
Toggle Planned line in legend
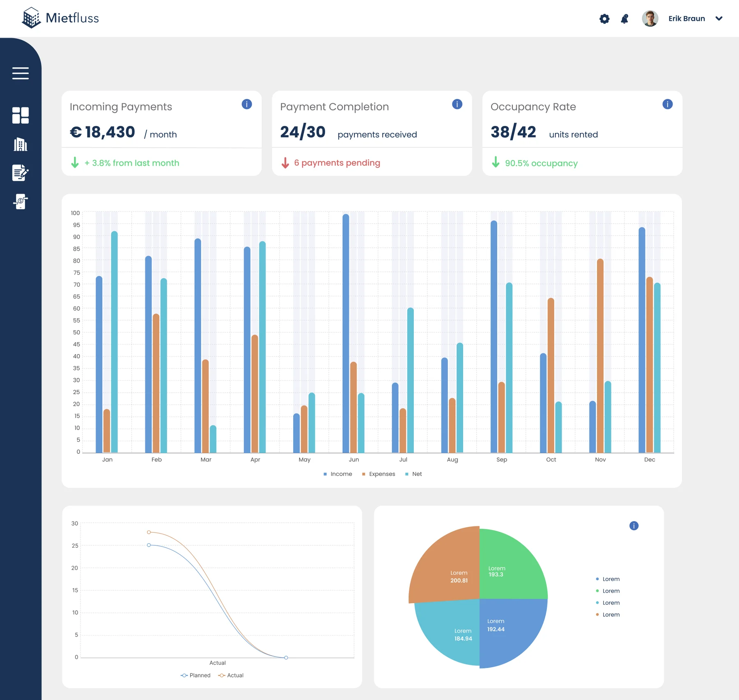click(x=195, y=675)
